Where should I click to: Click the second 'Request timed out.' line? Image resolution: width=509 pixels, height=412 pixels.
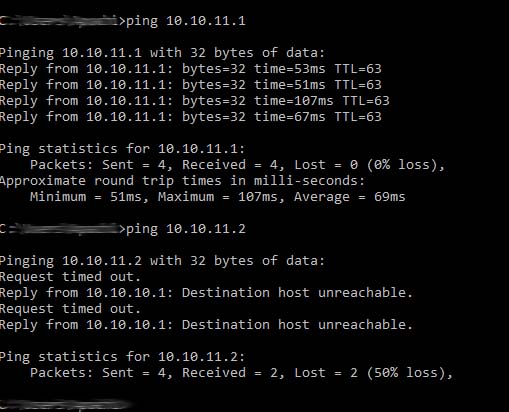70,309
